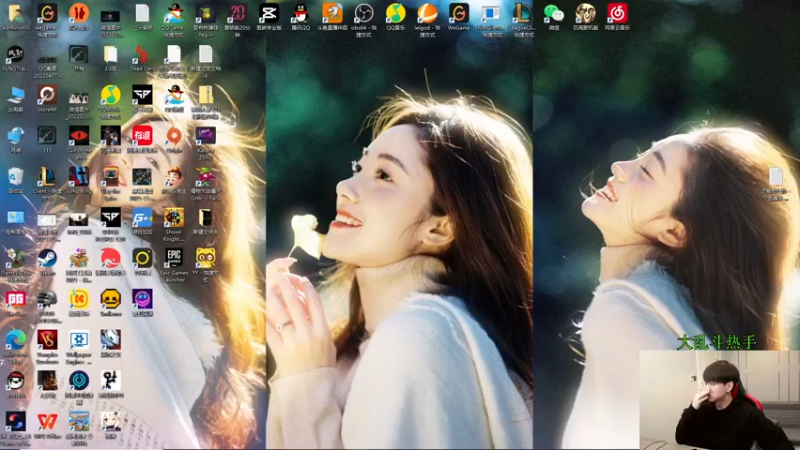Launch red GG icon shortcut
This screenshot has height=450, width=800.
[15, 299]
